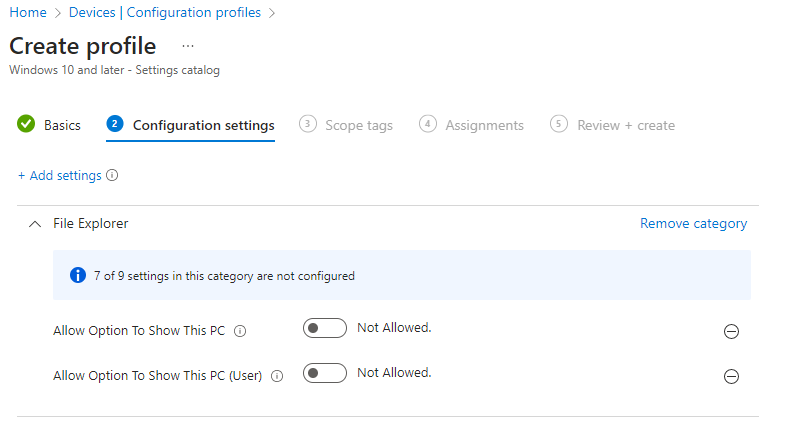Remove the Allow Option To Show This PC setting

point(731,331)
